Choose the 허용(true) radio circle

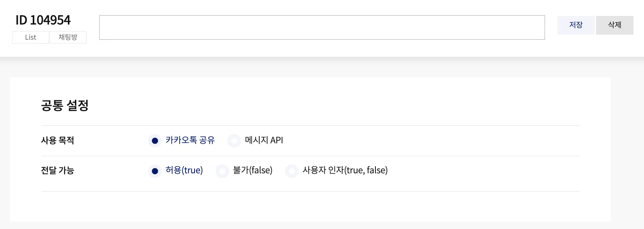(155, 171)
